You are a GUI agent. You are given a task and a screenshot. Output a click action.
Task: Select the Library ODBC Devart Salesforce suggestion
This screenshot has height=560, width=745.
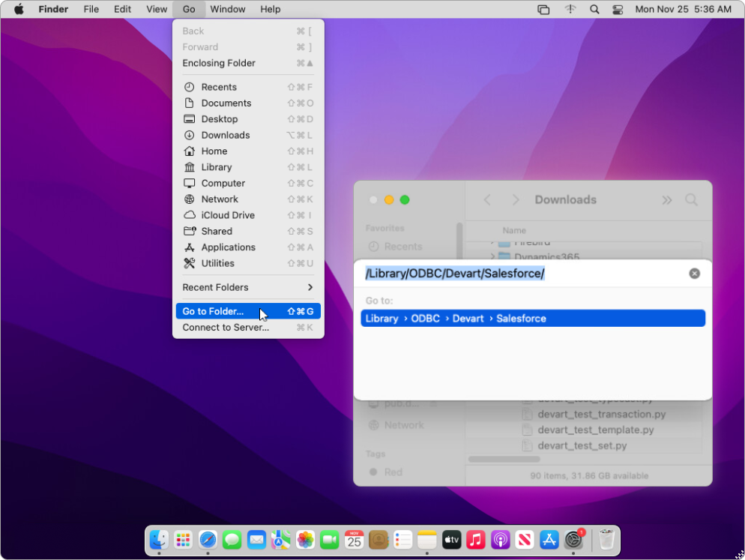pos(532,318)
